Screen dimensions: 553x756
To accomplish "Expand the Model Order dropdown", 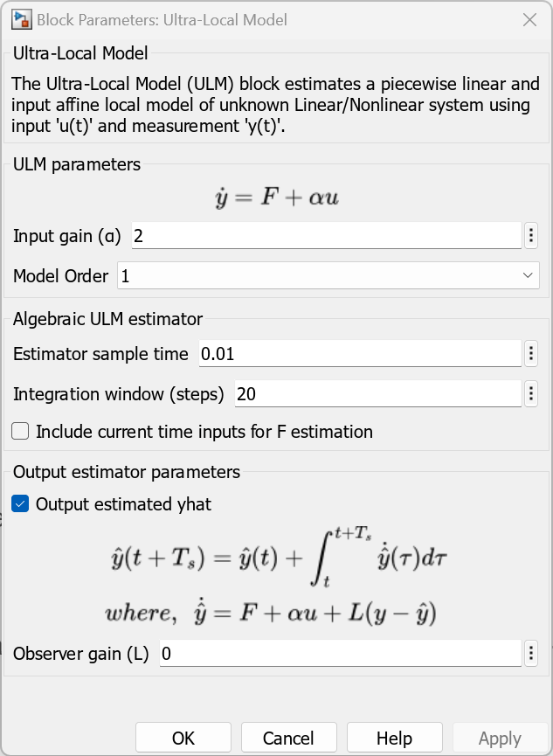I will [529, 274].
